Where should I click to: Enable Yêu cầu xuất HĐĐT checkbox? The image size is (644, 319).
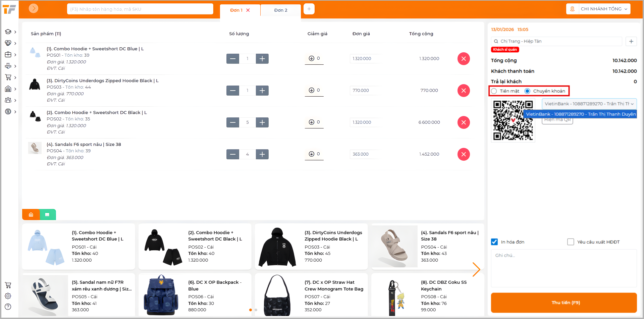[x=571, y=242]
